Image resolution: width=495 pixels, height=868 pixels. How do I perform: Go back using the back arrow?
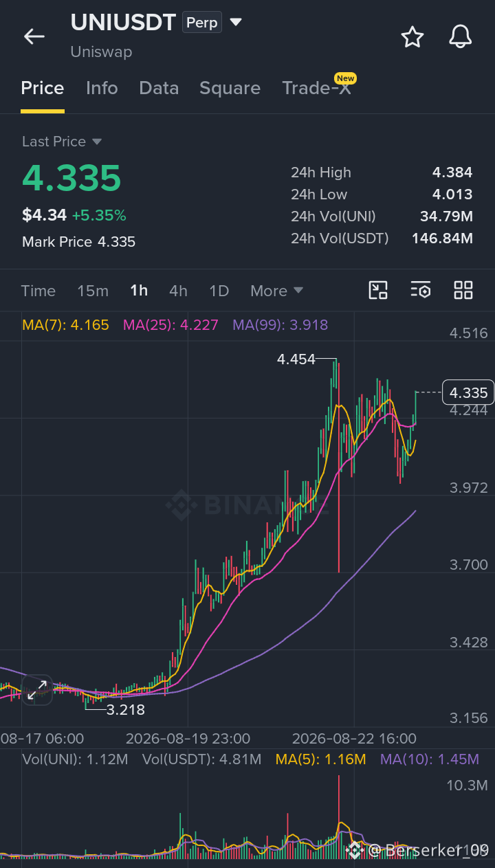(x=34, y=36)
